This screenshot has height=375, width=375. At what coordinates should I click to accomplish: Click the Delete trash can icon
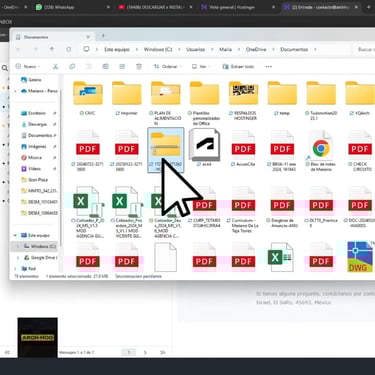click(x=139, y=67)
